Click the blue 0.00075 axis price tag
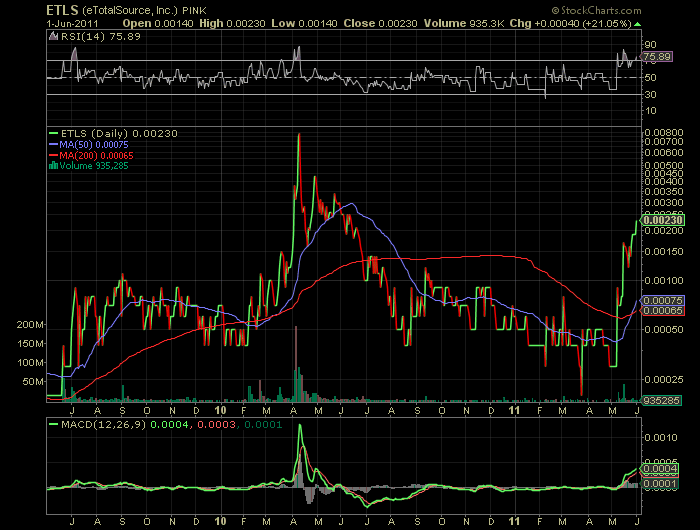The width and height of the screenshot is (700, 530). click(x=661, y=300)
